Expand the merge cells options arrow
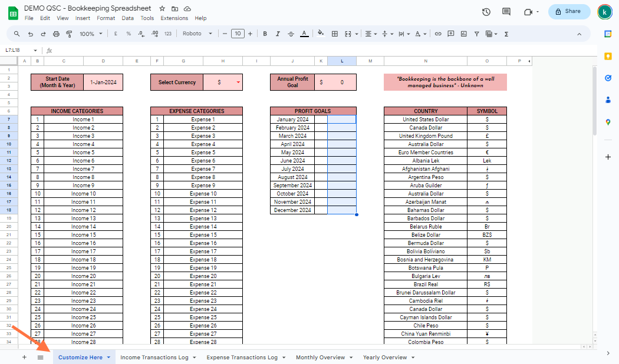This screenshot has width=619, height=364. [x=357, y=34]
